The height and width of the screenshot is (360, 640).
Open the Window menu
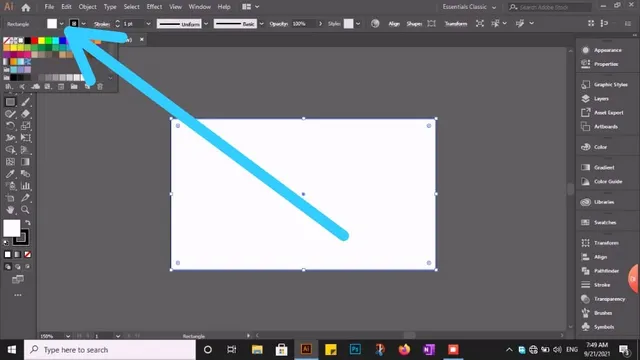point(200,7)
